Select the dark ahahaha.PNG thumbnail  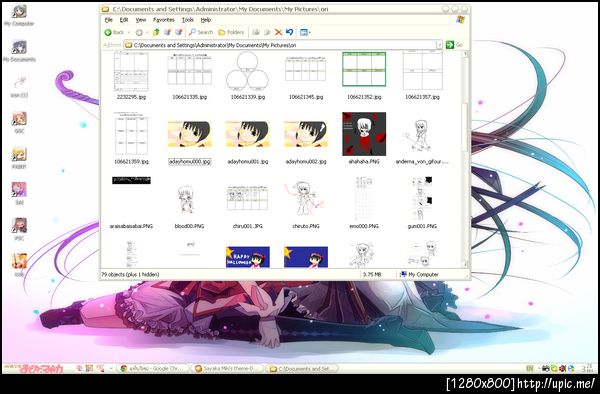364,134
